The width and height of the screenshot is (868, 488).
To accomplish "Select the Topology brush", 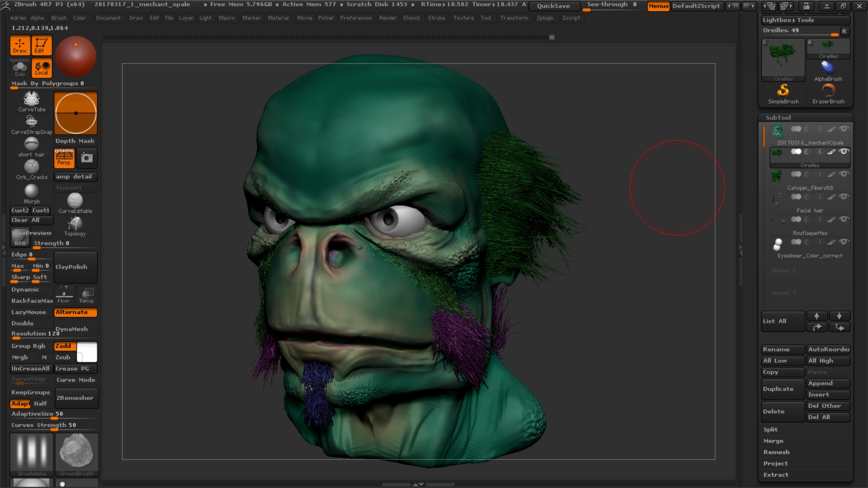I will (x=75, y=226).
